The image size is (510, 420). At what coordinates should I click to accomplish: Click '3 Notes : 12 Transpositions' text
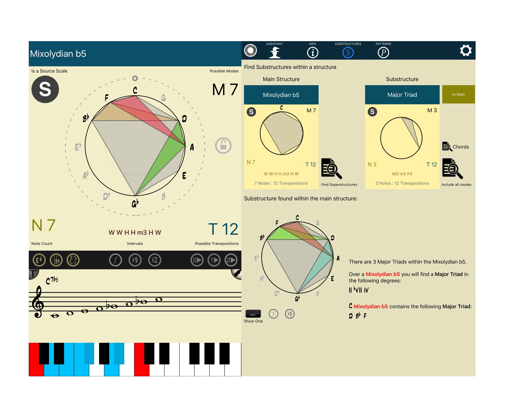[402, 183]
